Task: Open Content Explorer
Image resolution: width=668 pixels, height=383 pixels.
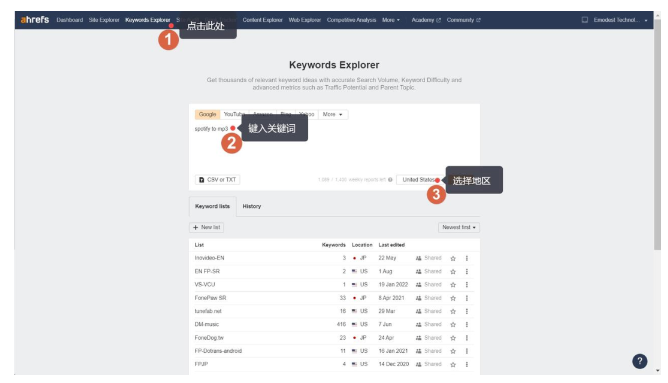Action: (x=262, y=20)
